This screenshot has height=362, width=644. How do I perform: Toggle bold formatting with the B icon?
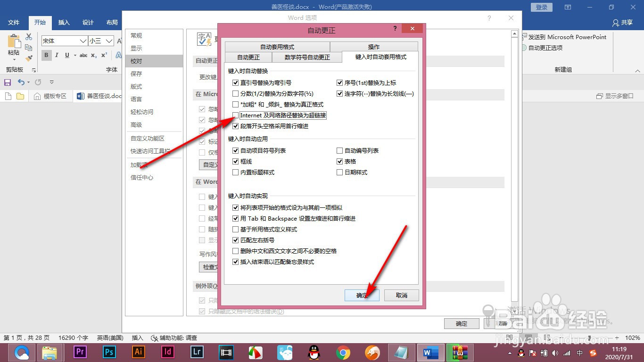(x=46, y=55)
